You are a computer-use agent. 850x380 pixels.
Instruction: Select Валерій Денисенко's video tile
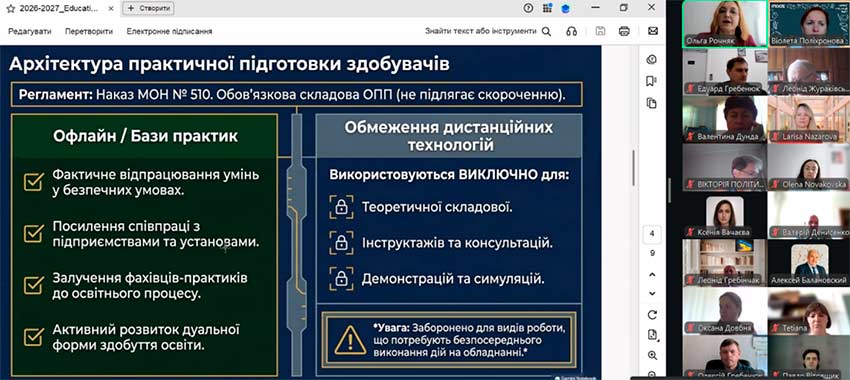tap(809, 215)
